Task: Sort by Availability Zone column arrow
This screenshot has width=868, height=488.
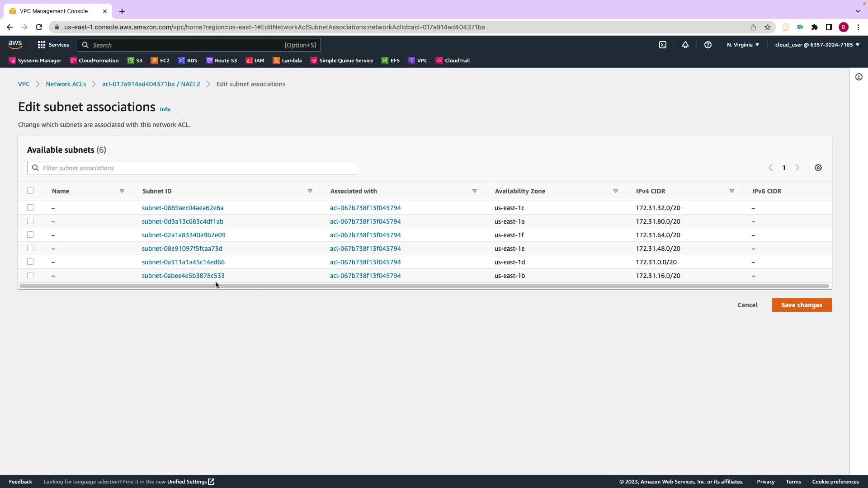Action: (x=615, y=191)
